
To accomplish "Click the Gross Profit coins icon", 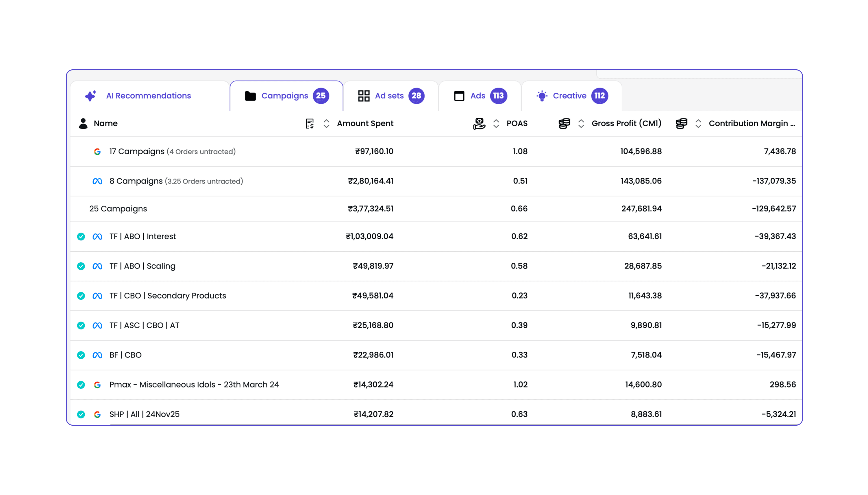I will click(x=564, y=123).
